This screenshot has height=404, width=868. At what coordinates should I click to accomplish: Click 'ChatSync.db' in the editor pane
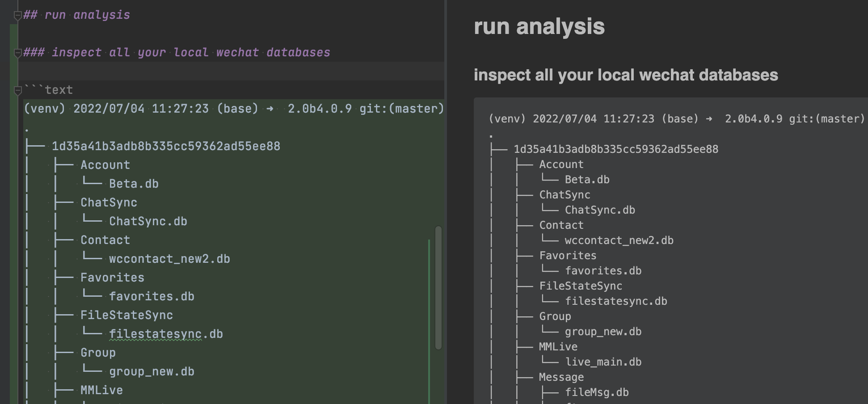tap(148, 221)
